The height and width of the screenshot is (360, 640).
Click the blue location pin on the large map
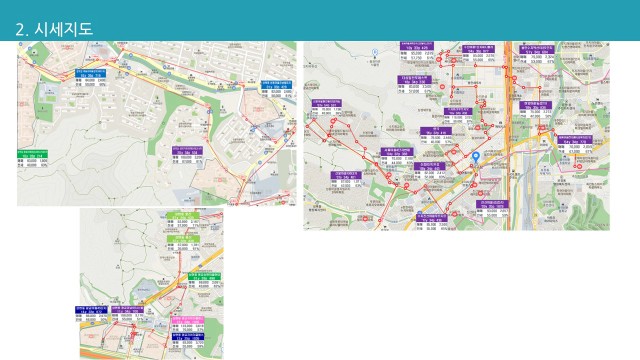(x=476, y=157)
